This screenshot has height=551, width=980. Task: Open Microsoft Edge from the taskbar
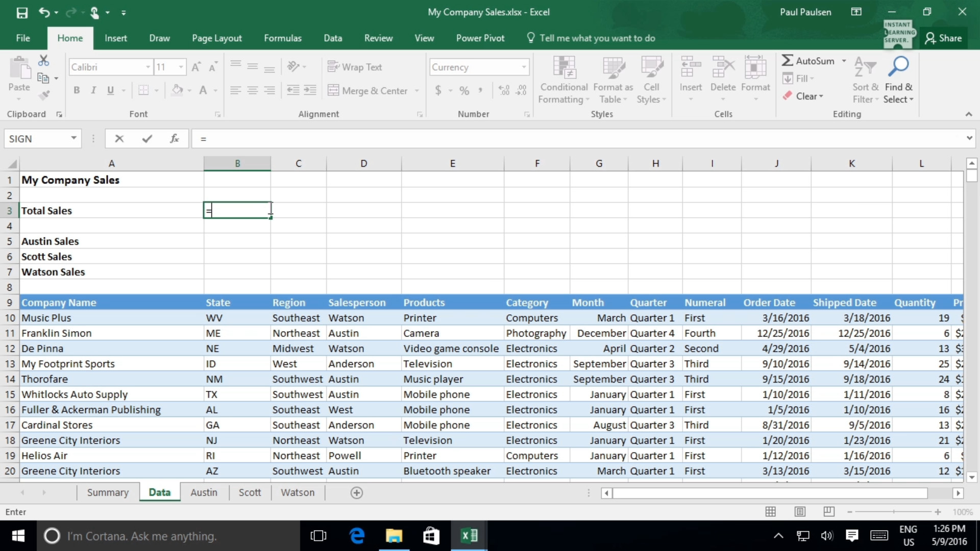357,536
